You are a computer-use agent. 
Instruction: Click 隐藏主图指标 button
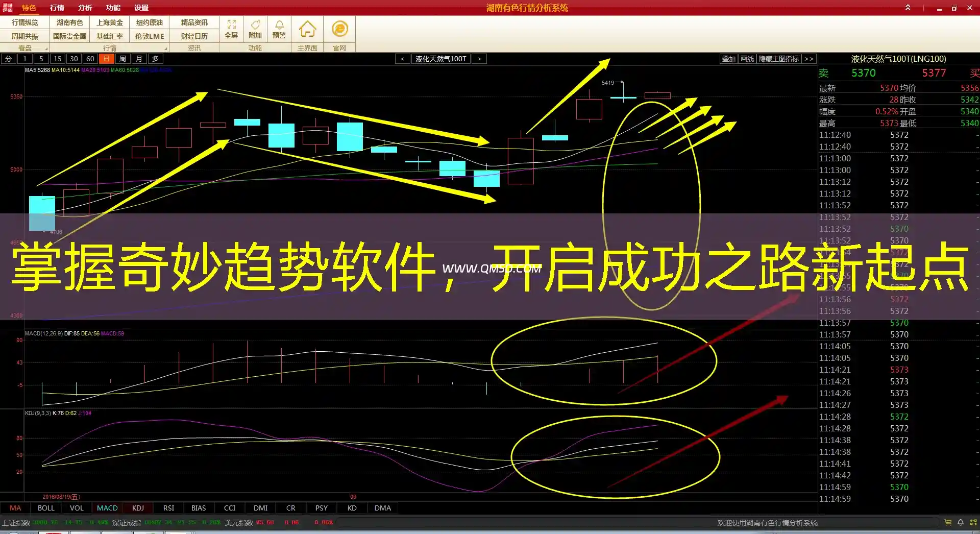tap(778, 59)
